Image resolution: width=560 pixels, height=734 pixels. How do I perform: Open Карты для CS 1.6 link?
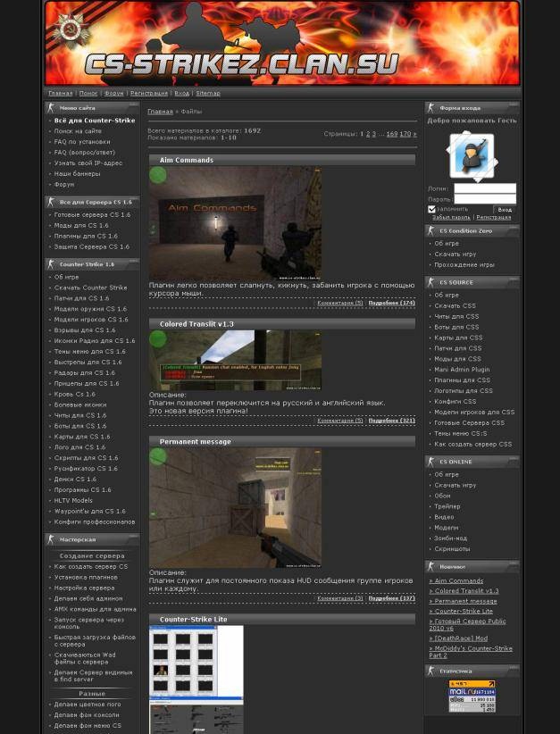(82, 437)
